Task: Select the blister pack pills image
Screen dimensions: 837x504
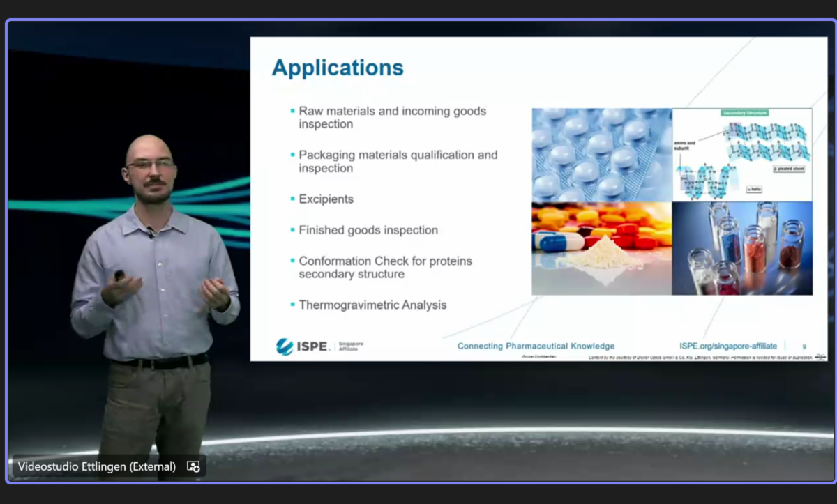Action: tap(601, 155)
